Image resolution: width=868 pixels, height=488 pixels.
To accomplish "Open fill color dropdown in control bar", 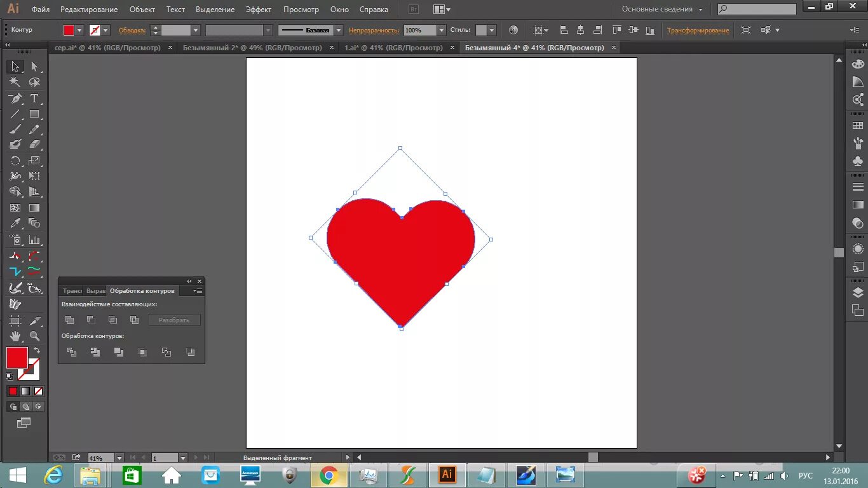I will click(80, 30).
